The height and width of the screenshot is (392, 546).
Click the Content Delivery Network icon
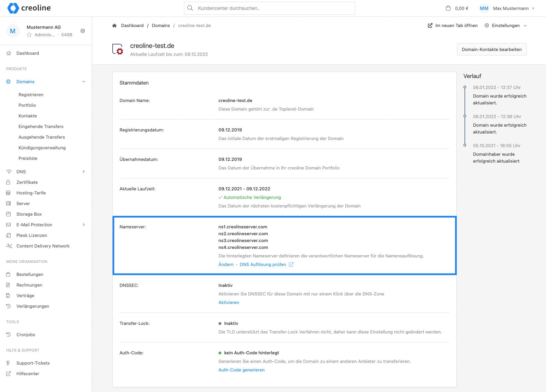tap(9, 246)
